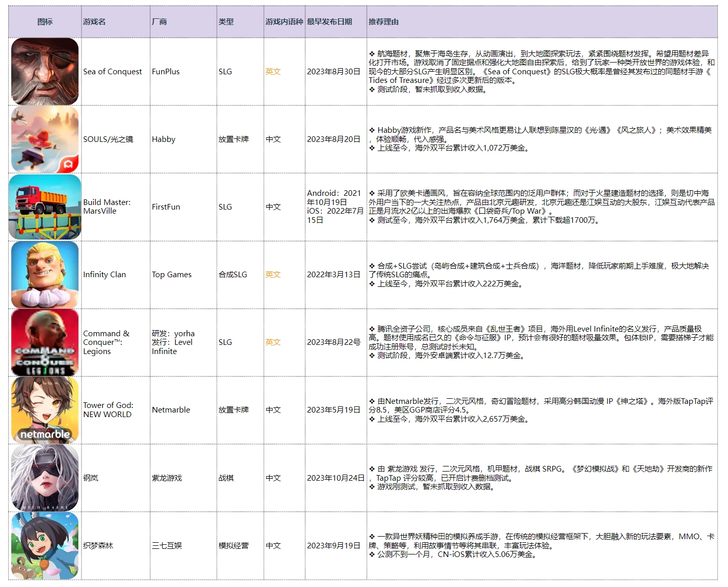Click the orange 英文 link for Infinity Clan
728x587 pixels.
click(x=273, y=275)
